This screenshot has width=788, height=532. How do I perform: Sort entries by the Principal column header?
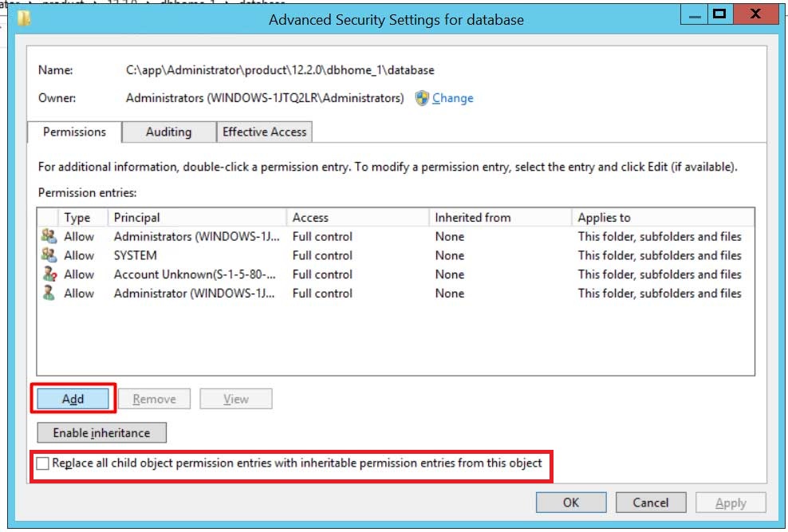[197, 218]
